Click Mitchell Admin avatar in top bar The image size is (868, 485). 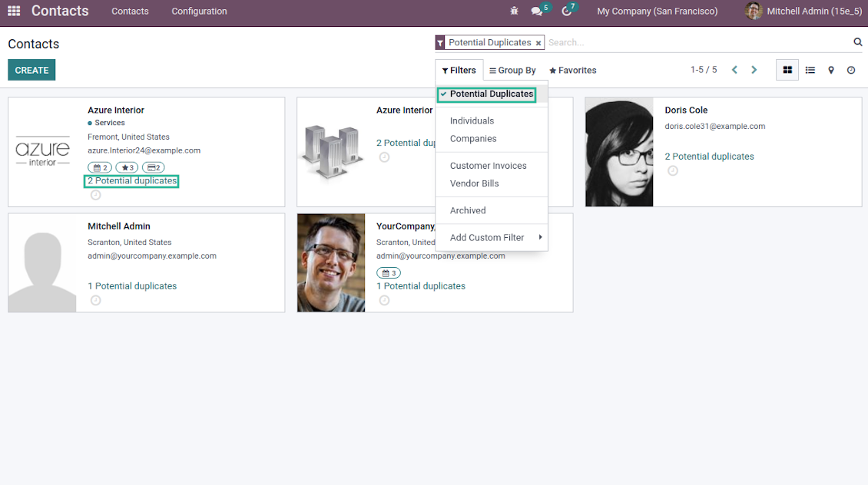pos(754,11)
